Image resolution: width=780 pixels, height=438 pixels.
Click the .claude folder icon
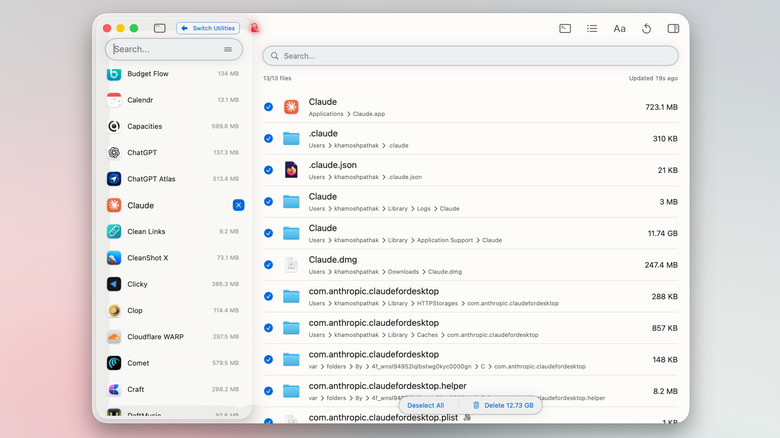point(291,138)
